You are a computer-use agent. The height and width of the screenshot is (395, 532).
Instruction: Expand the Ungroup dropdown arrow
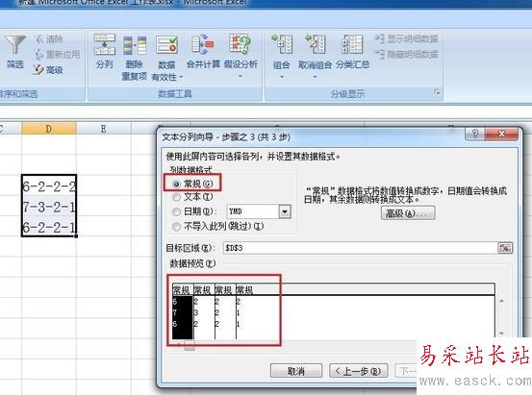pos(315,77)
